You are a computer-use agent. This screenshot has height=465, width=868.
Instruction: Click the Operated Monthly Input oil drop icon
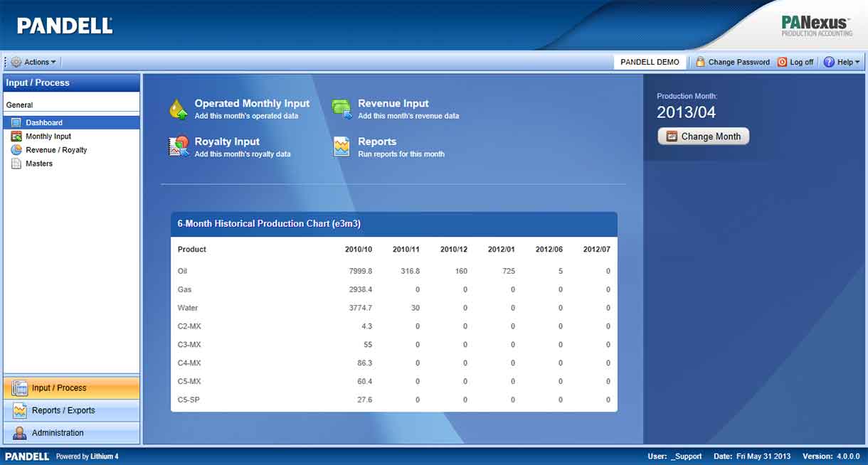pos(179,109)
